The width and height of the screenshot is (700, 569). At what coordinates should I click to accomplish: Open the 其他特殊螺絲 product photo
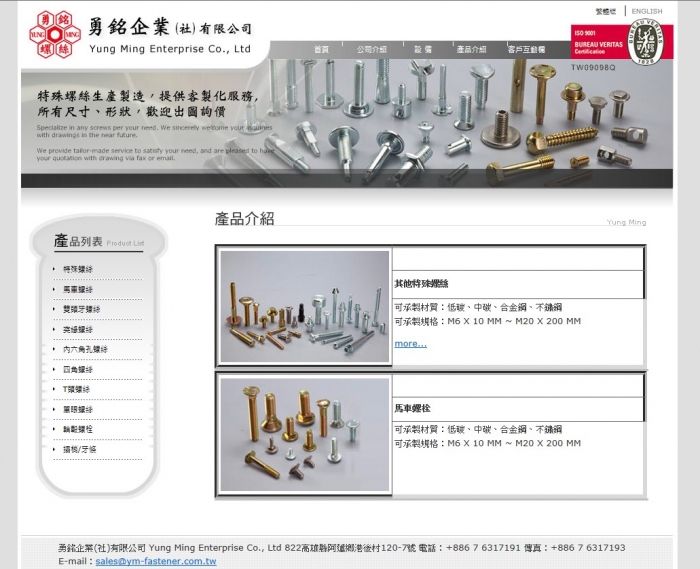point(305,306)
